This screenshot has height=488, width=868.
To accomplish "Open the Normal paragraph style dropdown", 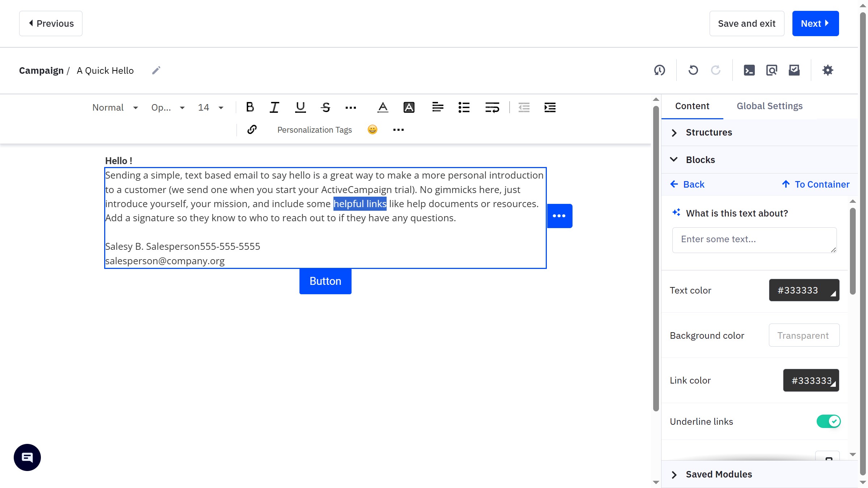I will pyautogui.click(x=115, y=107).
